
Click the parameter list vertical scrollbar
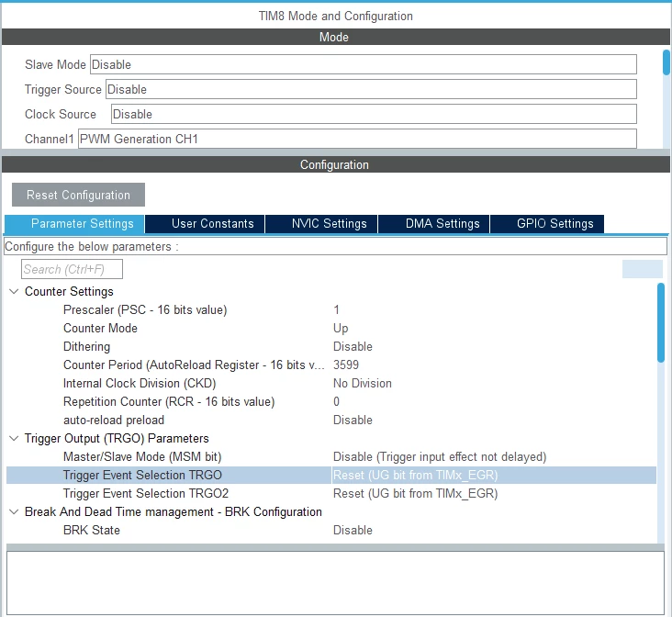(661, 323)
